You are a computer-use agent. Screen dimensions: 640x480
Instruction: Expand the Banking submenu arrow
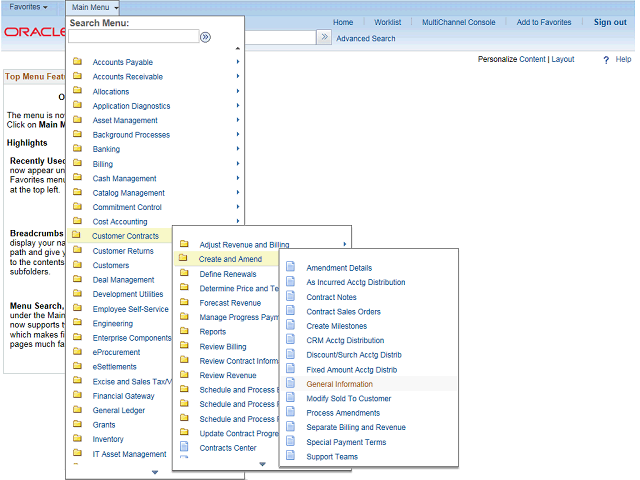coord(238,149)
